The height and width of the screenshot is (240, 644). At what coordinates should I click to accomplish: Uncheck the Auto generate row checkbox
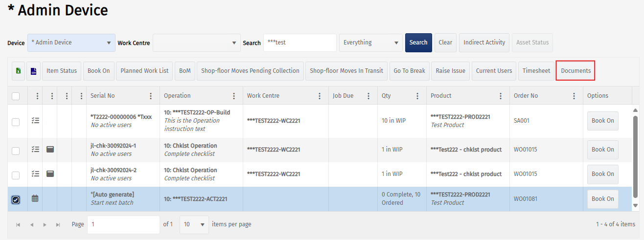coord(16,199)
